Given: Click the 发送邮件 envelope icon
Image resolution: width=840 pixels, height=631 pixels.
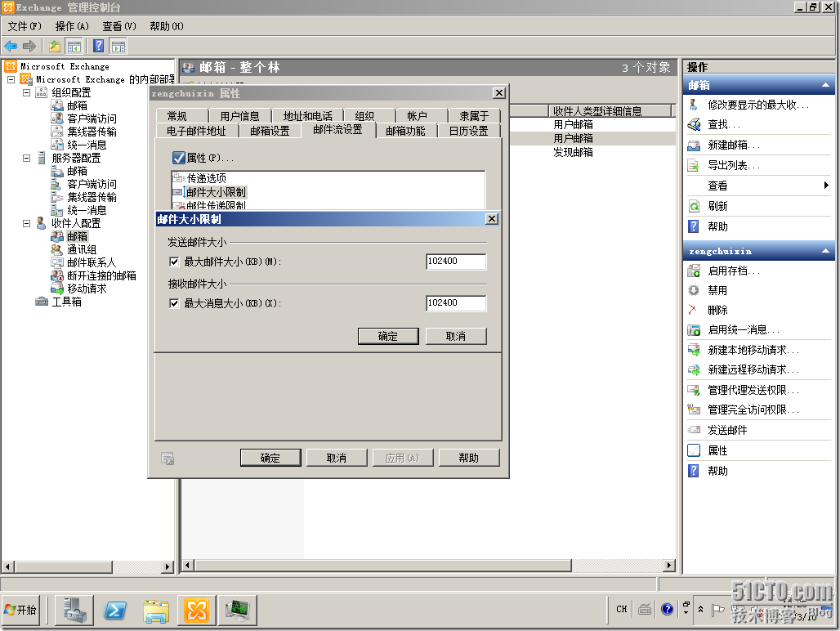Looking at the screenshot, I should pyautogui.click(x=694, y=430).
